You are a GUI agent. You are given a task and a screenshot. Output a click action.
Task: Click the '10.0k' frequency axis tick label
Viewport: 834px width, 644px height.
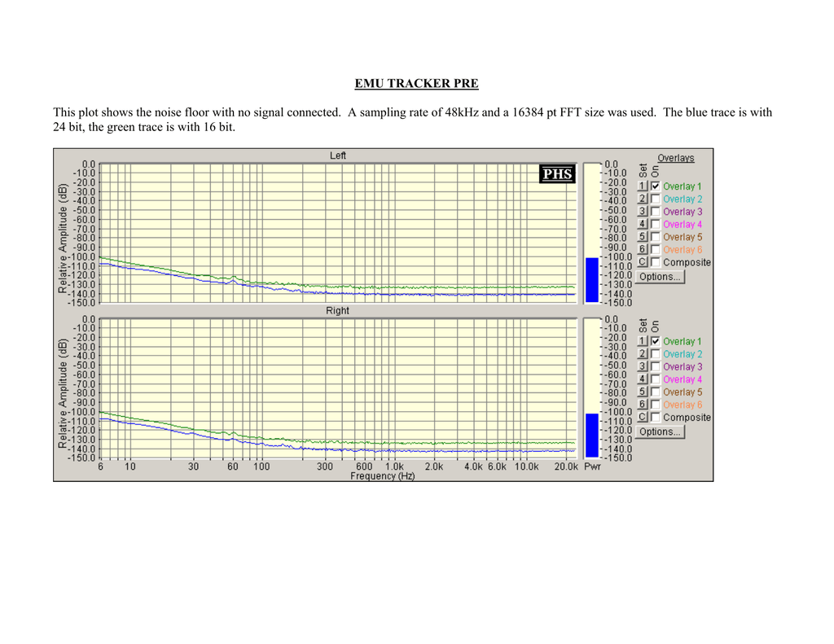[527, 467]
